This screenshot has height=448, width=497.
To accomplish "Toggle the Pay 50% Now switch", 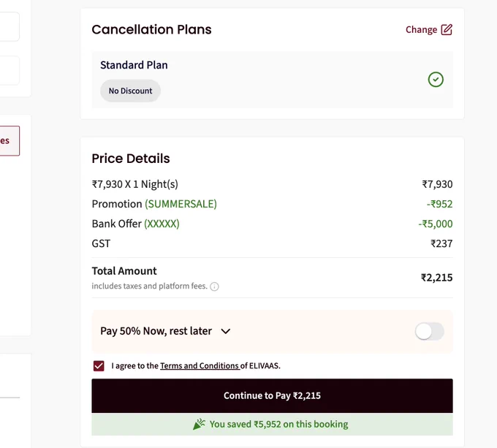I will 430,331.
